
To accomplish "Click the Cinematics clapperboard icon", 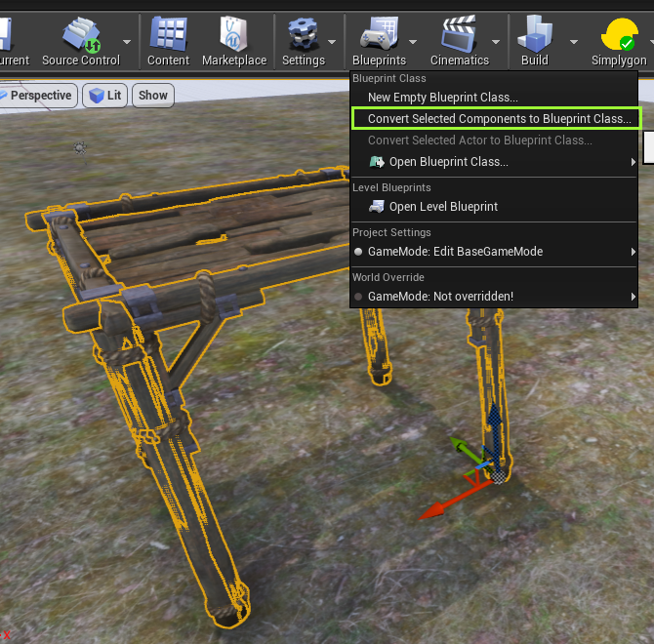I will 459,35.
